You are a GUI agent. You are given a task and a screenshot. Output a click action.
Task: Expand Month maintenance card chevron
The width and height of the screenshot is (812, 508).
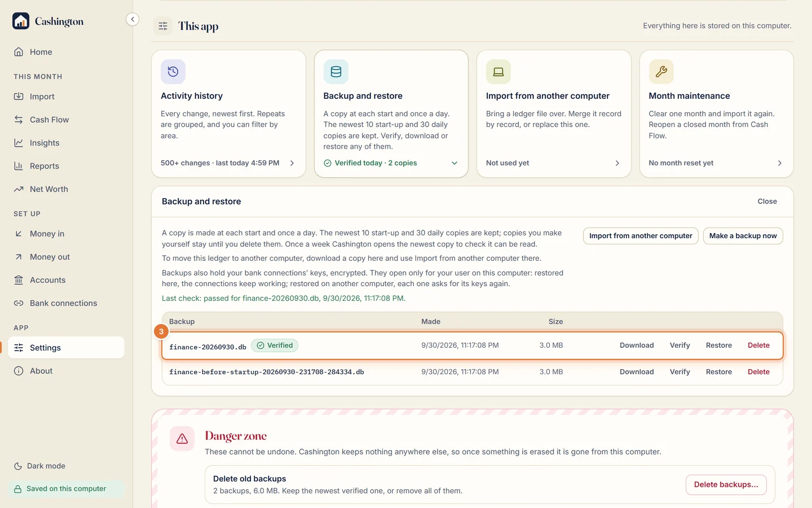pos(780,163)
